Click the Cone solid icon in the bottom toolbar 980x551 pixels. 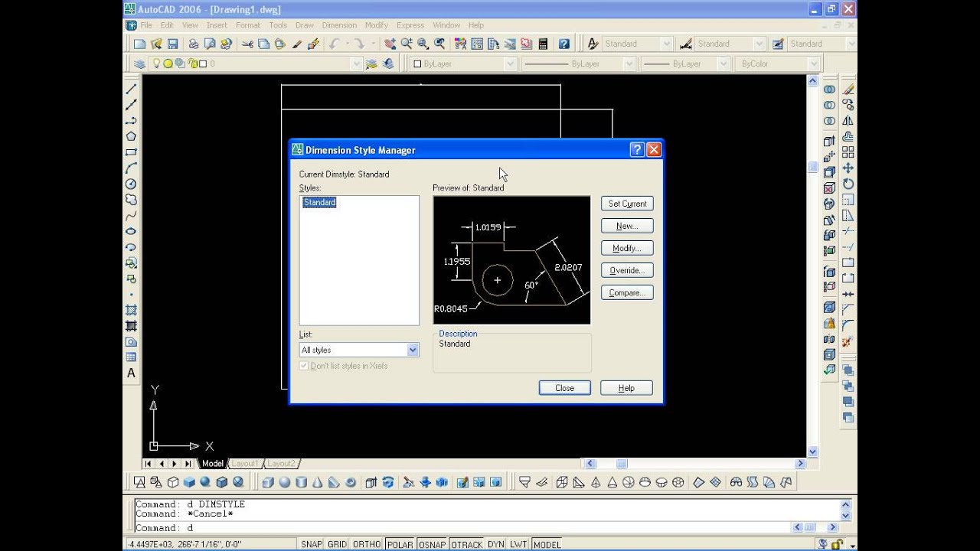pyautogui.click(x=318, y=482)
